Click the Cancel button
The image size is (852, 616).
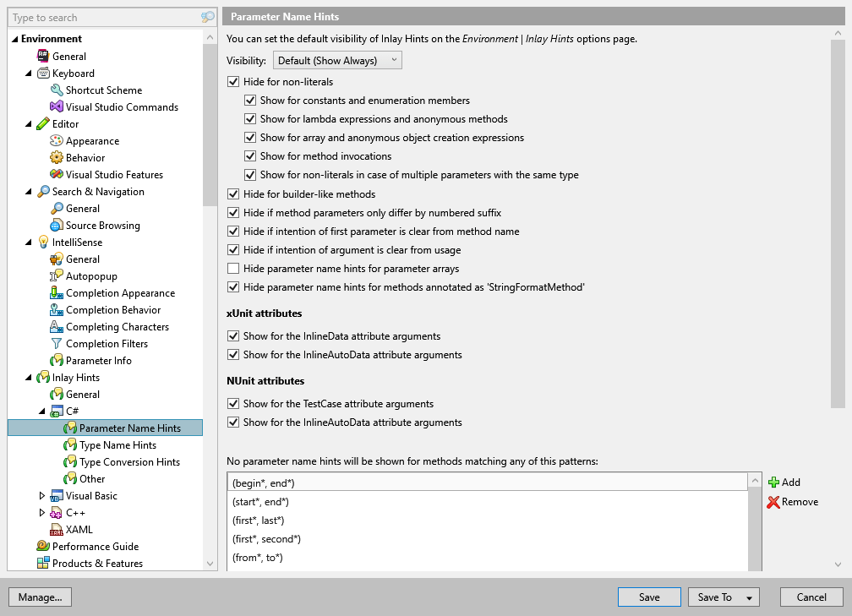[x=811, y=597]
